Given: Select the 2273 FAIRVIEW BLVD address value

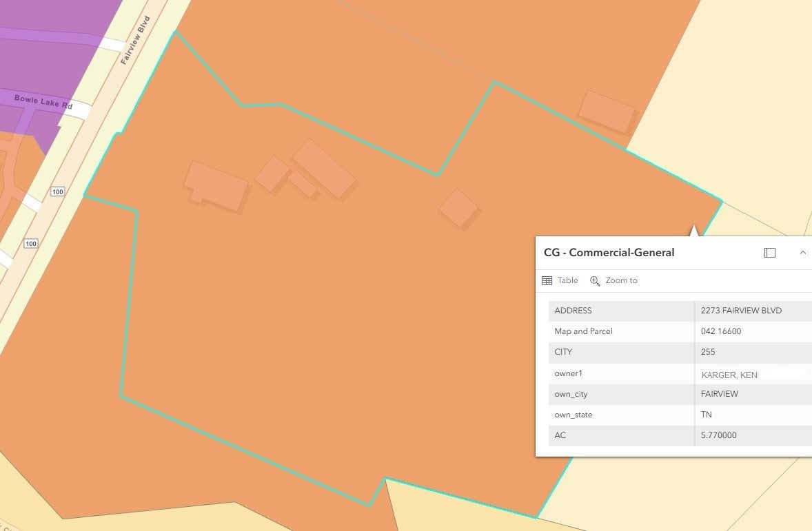Looking at the screenshot, I should tap(741, 311).
